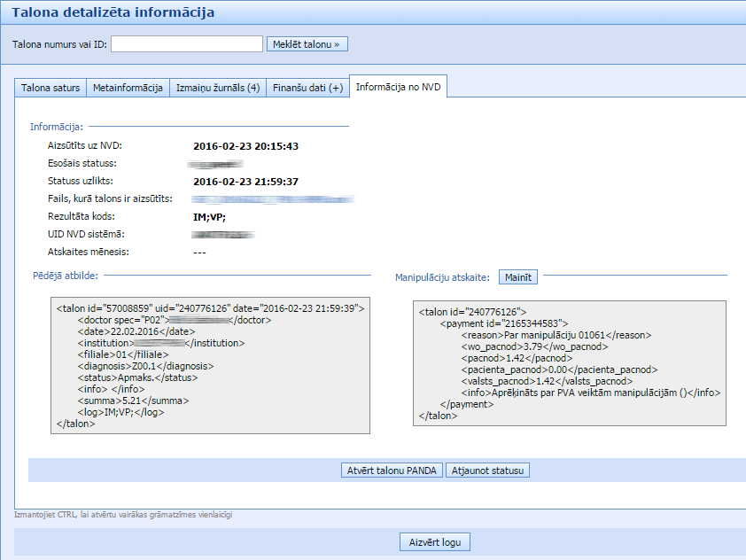746x560 pixels.
Task: Open the Izmaiņu žurnāls (4) tab
Action: tap(217, 88)
